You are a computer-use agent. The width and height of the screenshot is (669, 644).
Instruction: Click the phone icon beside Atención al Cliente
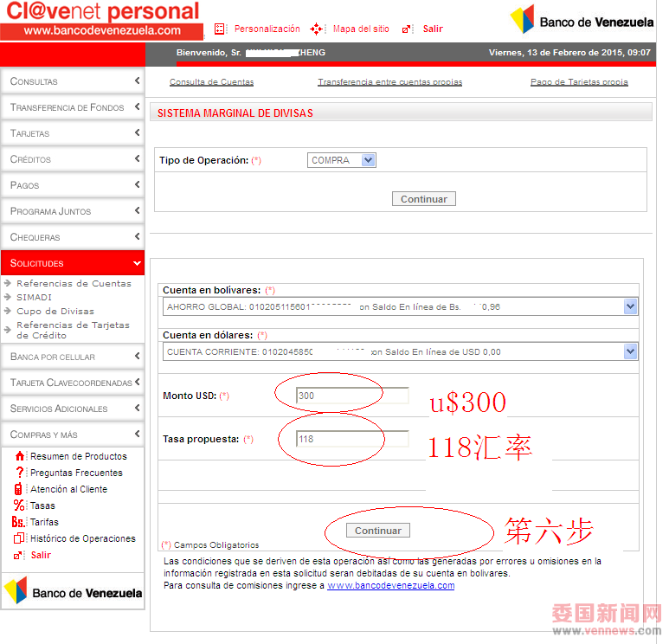(x=18, y=489)
